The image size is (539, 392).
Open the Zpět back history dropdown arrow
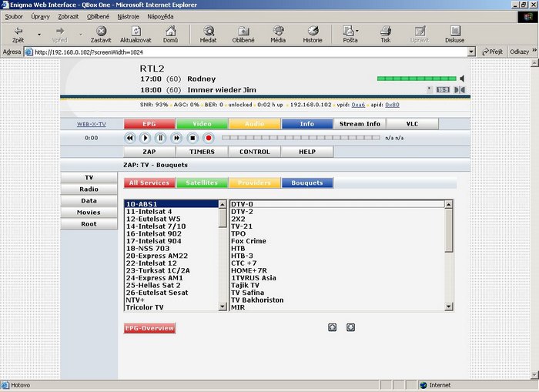coord(38,35)
